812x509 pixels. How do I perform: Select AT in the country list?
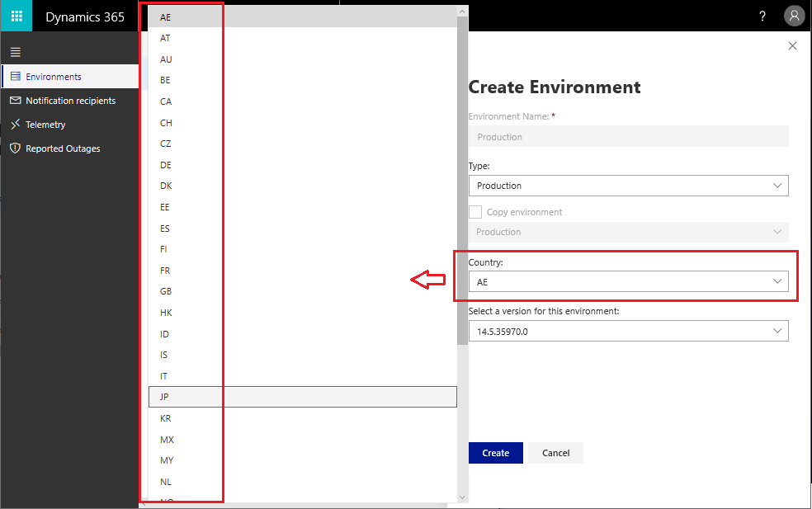(302, 38)
